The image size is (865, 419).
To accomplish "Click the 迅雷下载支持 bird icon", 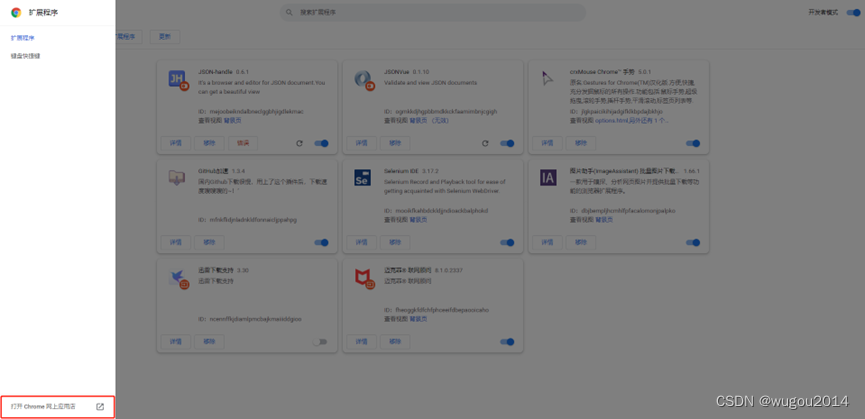I will 178,278.
